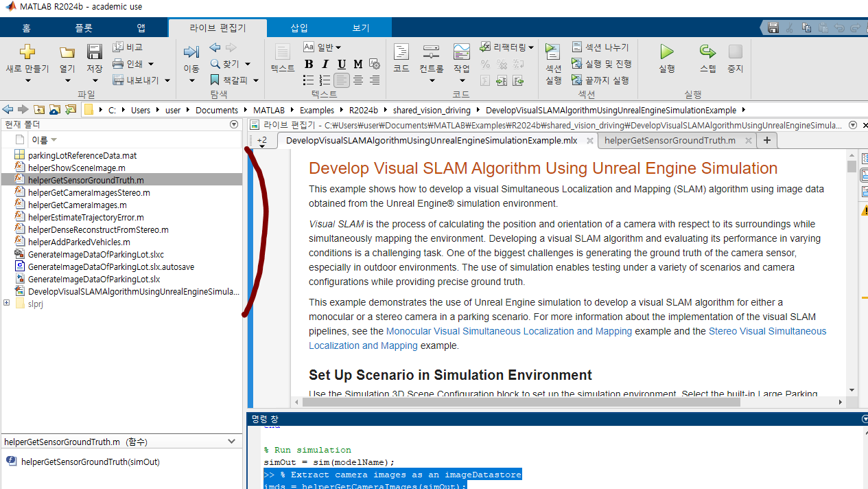Click the 비교 compare button
Image resolution: width=868 pixels, height=489 pixels.
(128, 47)
